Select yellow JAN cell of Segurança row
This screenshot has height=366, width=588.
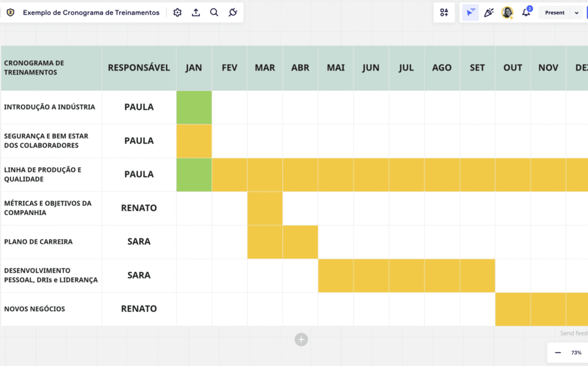coord(194,141)
